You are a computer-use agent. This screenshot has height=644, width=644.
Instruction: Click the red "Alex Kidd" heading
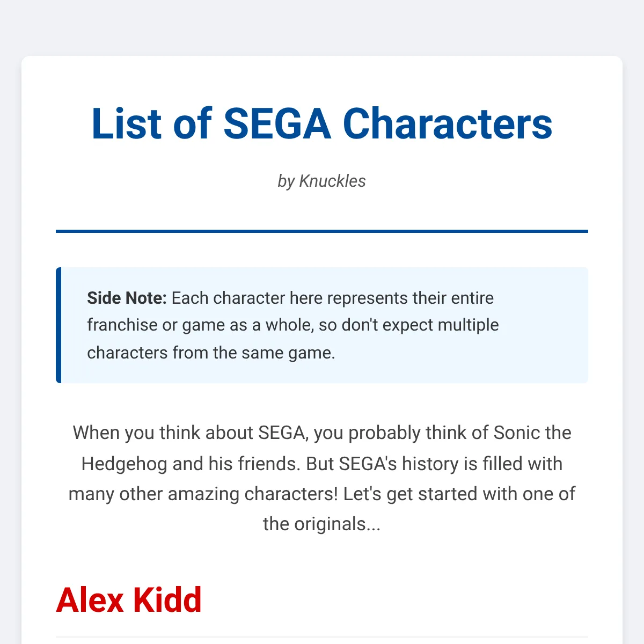tap(129, 600)
